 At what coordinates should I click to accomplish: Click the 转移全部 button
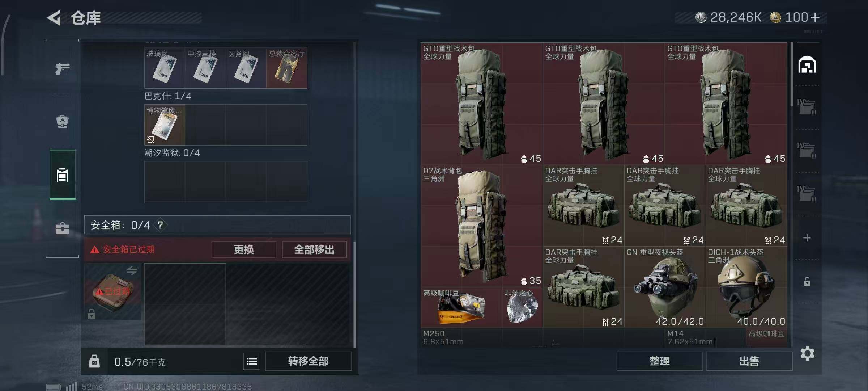click(308, 361)
